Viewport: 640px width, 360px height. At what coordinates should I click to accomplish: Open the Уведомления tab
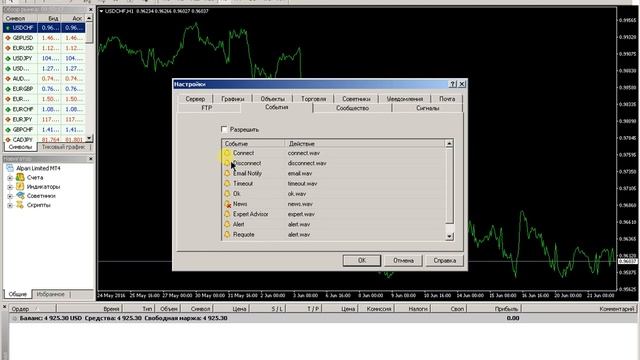click(x=405, y=99)
